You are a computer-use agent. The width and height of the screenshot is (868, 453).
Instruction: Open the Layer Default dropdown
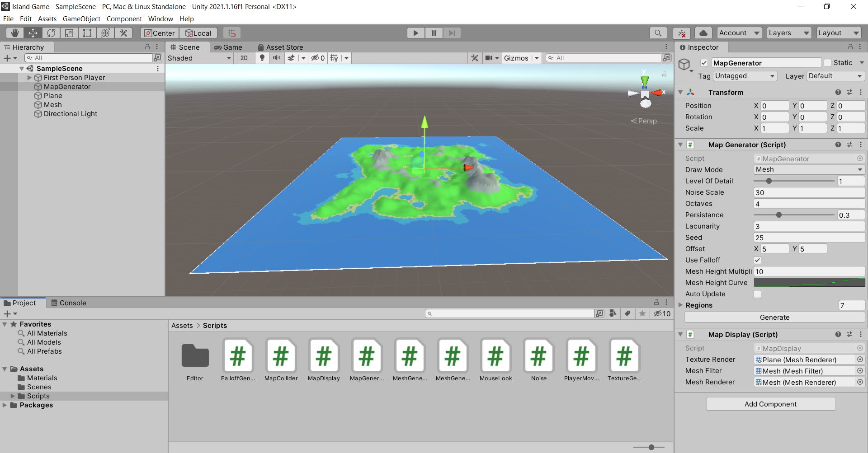835,76
